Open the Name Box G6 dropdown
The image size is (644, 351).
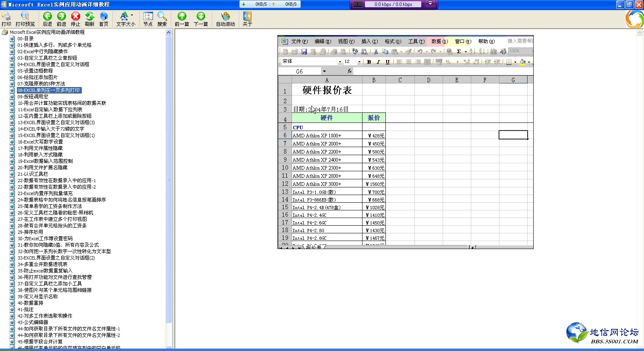(x=324, y=71)
